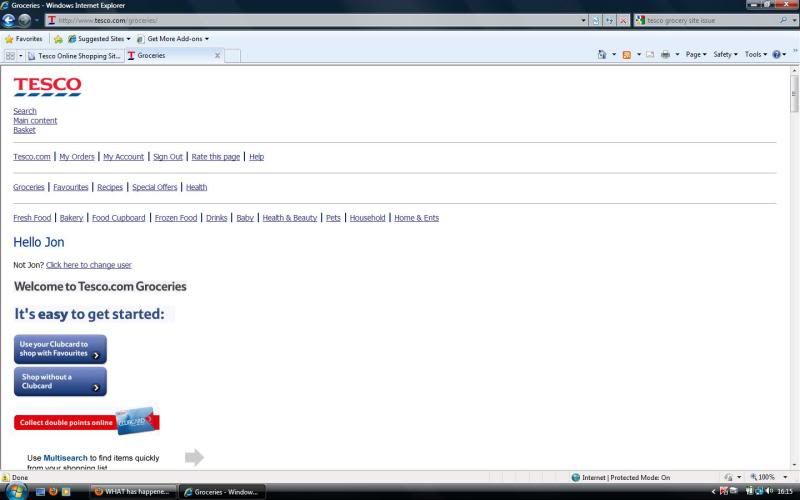Viewport: 800px width, 500px height.
Task: Click the Windows Start orb
Action: pos(15,491)
